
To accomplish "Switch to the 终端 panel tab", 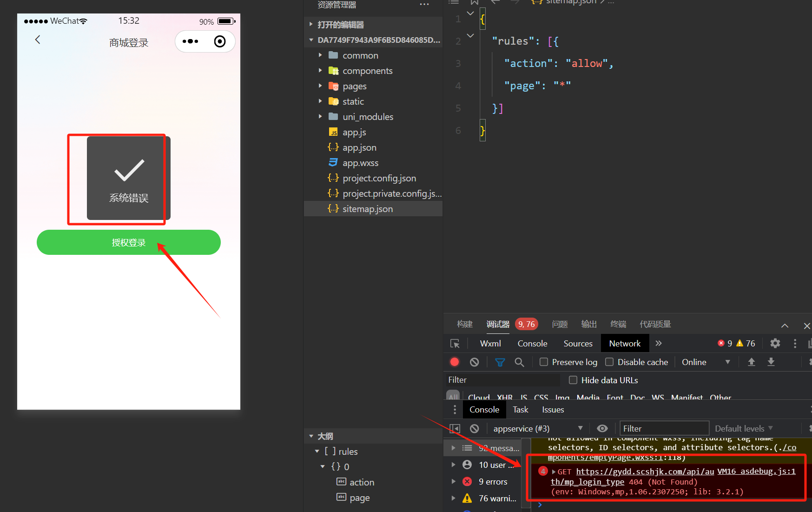I will pos(618,324).
